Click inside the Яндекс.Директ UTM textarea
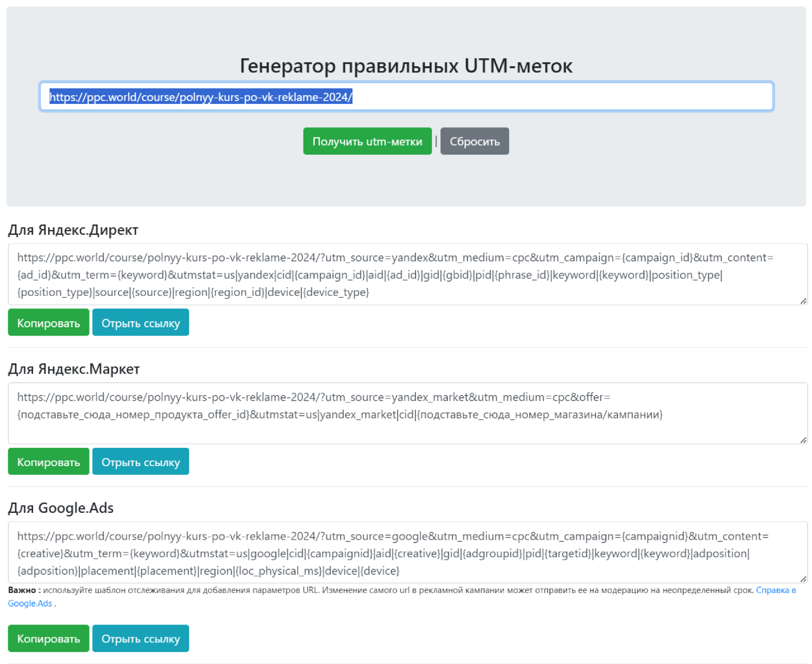 pos(407,274)
